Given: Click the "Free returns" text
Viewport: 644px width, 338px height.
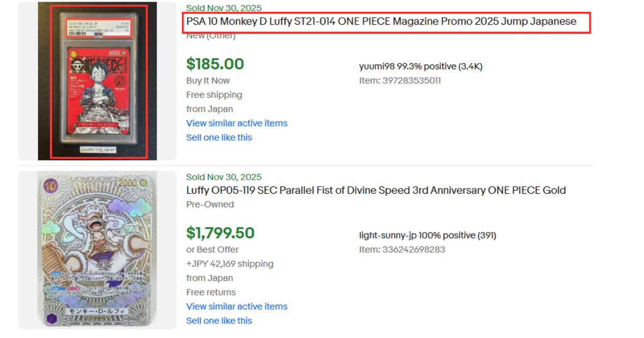Looking at the screenshot, I should pyautogui.click(x=211, y=292).
